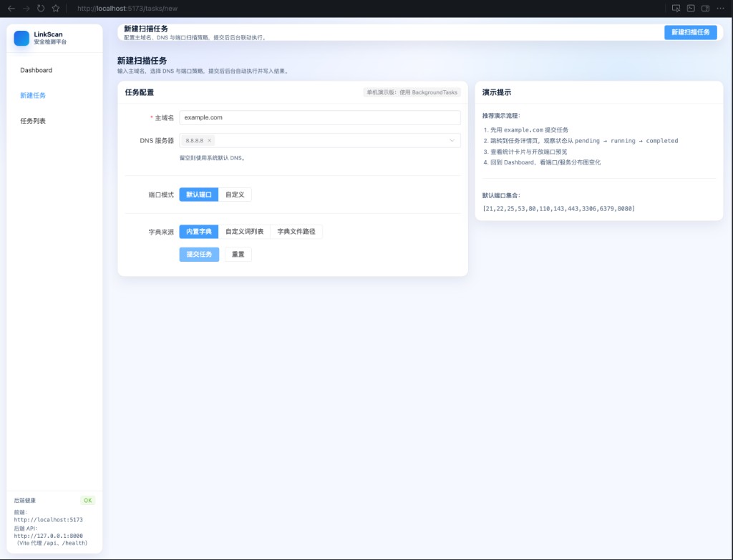
Task: Choose 字典文件路径 dictionary source
Action: point(296,232)
